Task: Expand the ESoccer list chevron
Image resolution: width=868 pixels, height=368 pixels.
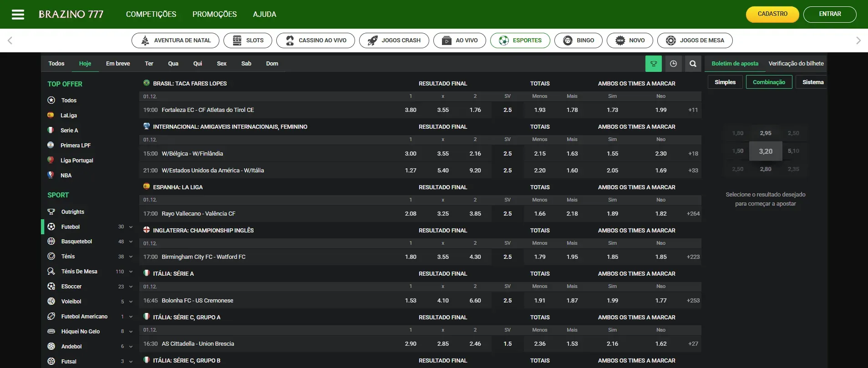Action: tap(131, 287)
